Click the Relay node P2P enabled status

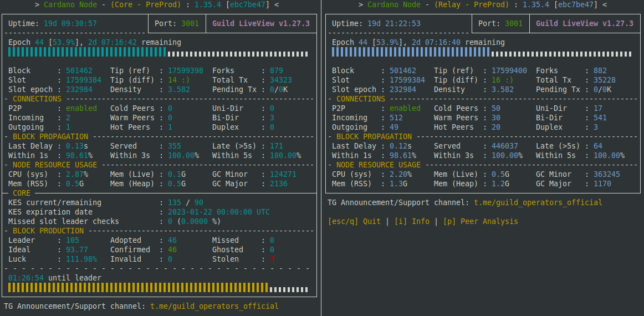tap(405, 109)
